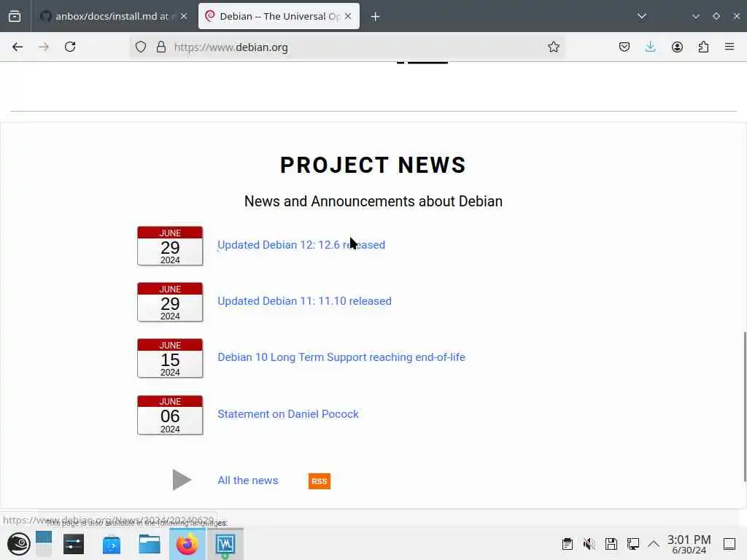Close the anbox install.md tab
This screenshot has height=560, width=747.
184,16
